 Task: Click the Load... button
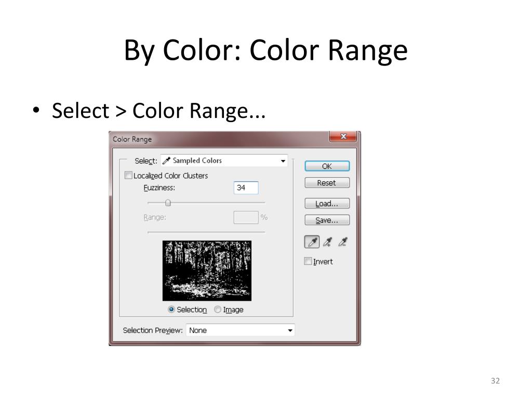[327, 204]
